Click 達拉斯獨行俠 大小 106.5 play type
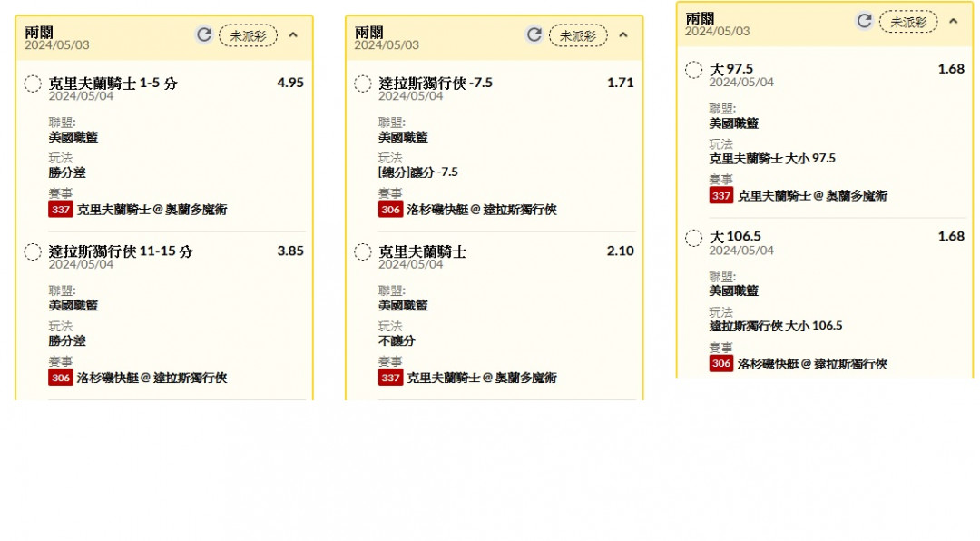 [776, 326]
